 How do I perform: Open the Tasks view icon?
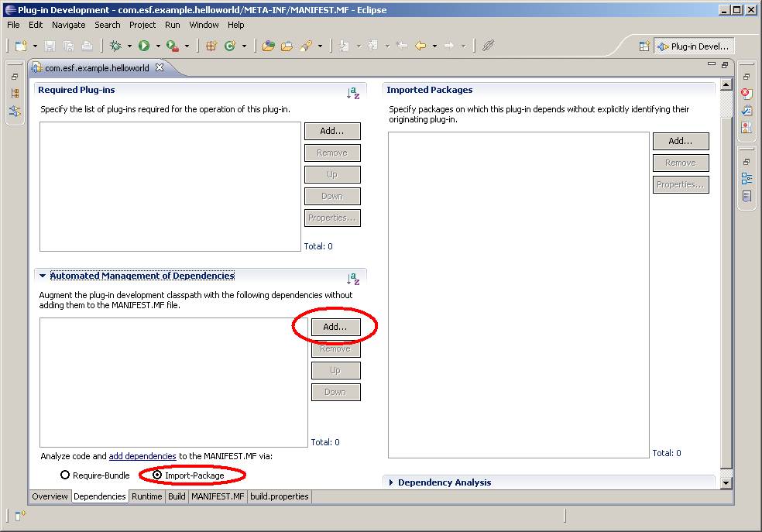coord(747,111)
